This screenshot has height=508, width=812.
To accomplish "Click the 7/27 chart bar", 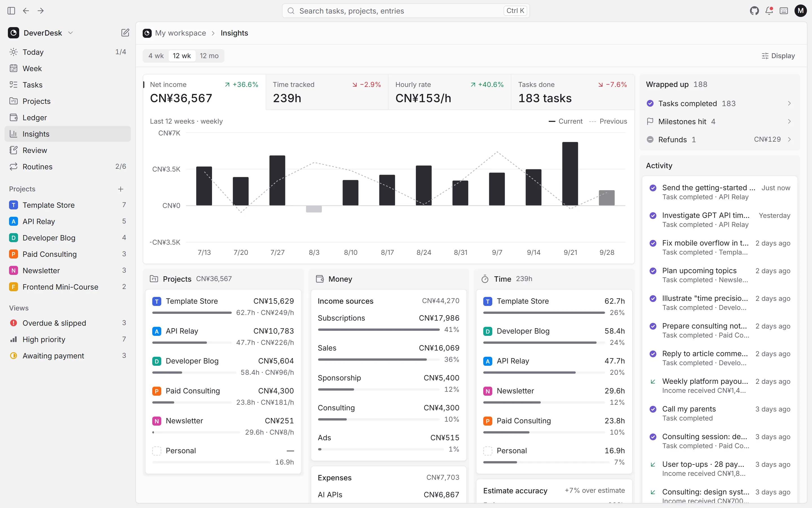I will 277,180.
